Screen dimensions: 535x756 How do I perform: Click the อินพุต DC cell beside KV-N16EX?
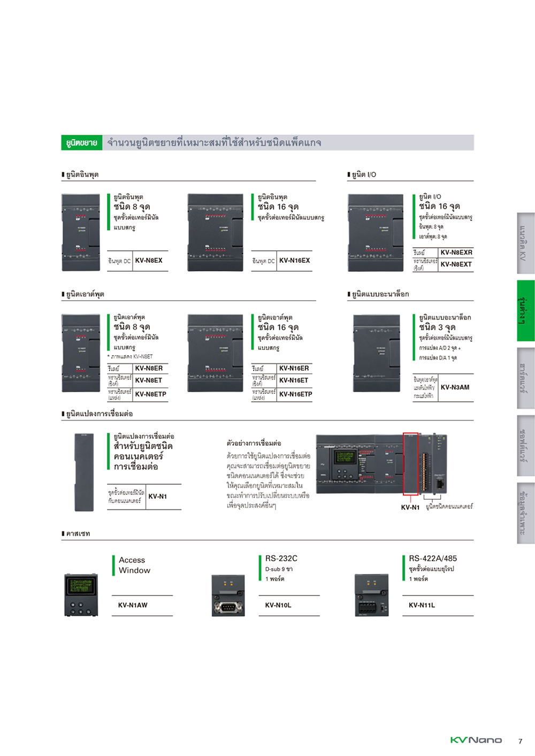264,261
